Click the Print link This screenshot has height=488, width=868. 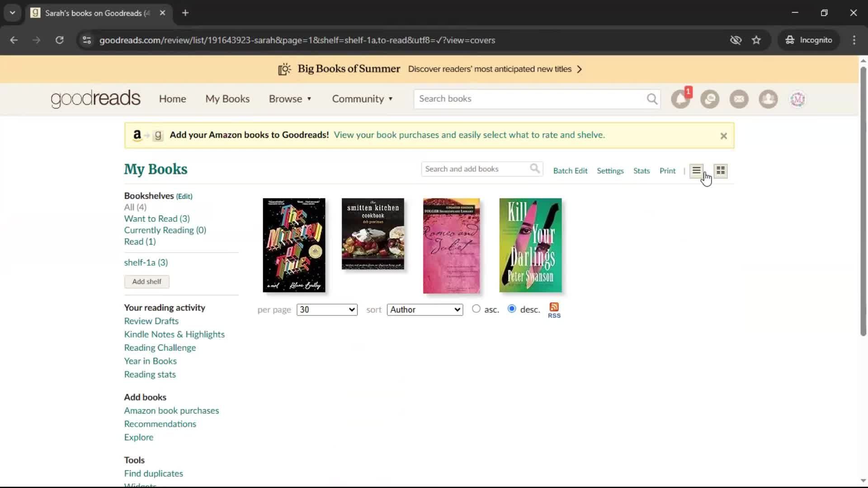pos(667,171)
